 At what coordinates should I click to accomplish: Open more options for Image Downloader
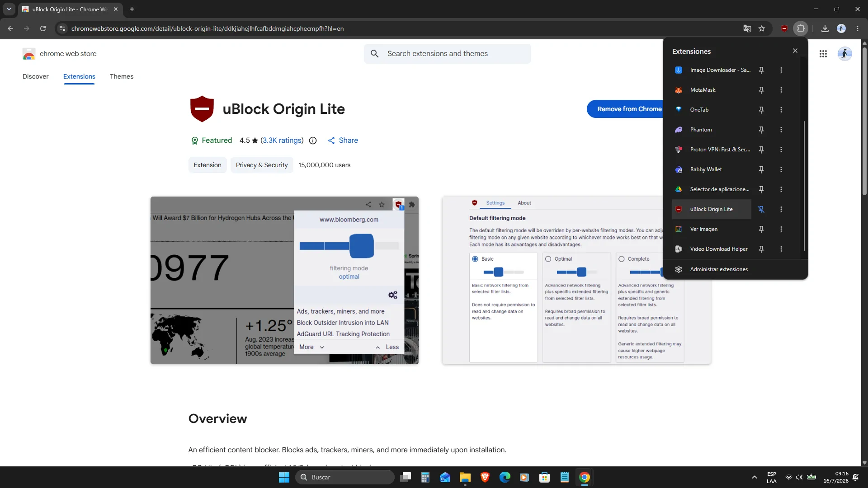[781, 70]
